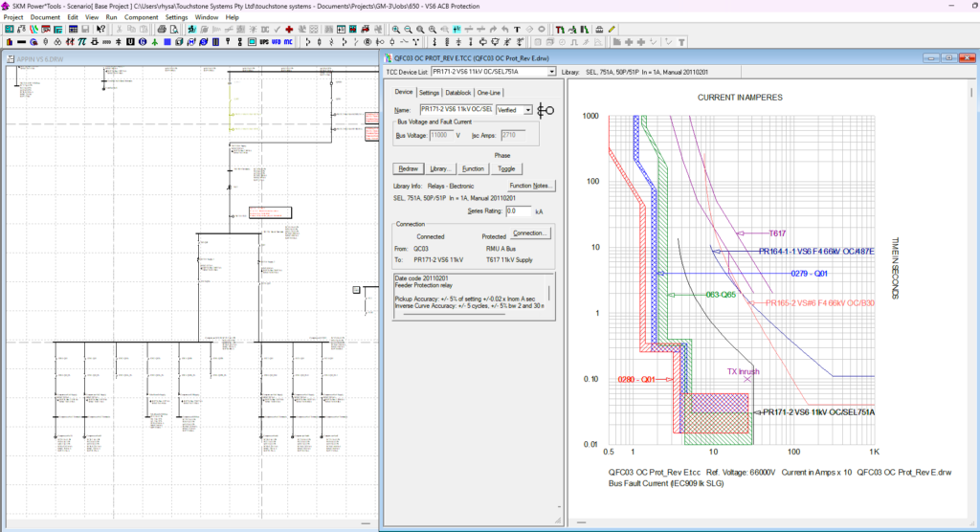Select the VFD component icon

pyautogui.click(x=276, y=42)
